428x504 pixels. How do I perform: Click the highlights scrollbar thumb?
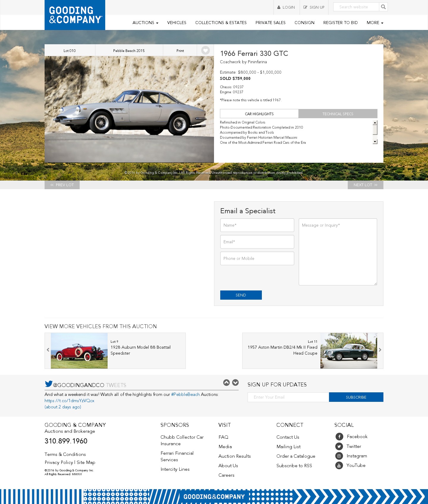click(x=375, y=130)
